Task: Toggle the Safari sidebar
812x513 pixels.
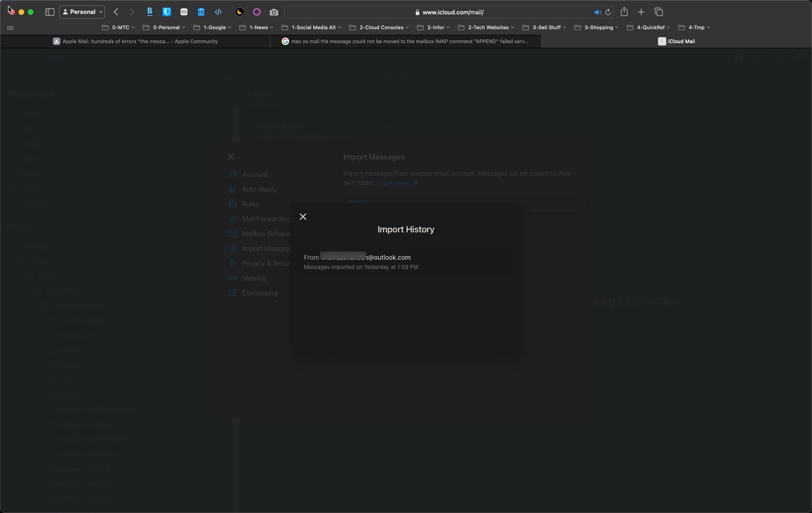Action: point(50,12)
